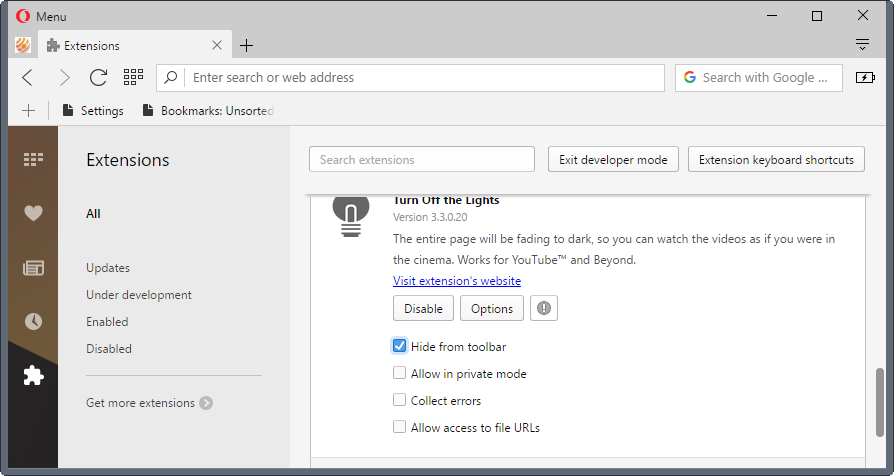Click the arrow icon beside Get more extensions
Viewport: 894px width, 476px height.
tap(206, 403)
